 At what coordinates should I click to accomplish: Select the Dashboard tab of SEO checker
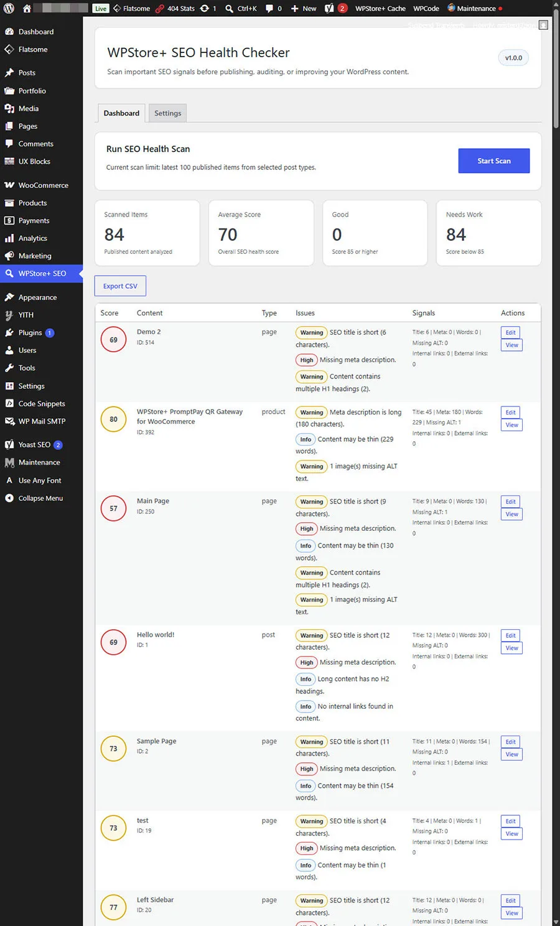point(121,113)
